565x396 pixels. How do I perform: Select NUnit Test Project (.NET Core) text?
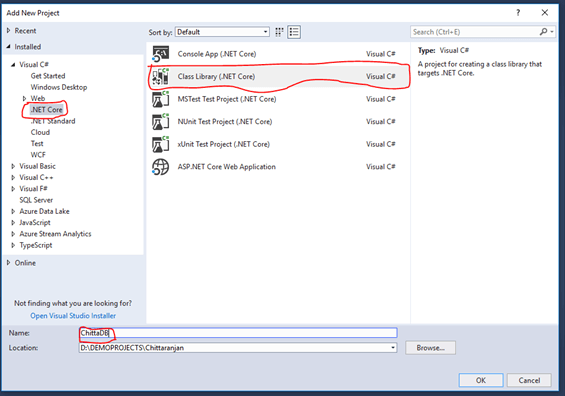click(224, 121)
